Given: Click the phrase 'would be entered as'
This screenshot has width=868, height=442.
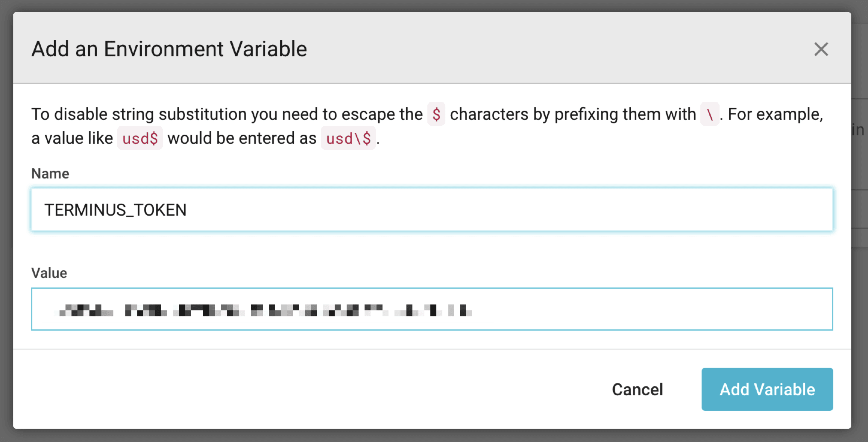Looking at the screenshot, I should tap(242, 138).
